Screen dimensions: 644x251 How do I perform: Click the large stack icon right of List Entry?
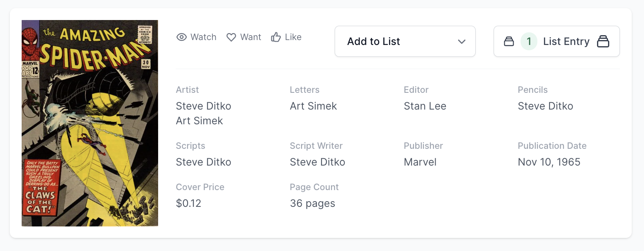coord(603,41)
